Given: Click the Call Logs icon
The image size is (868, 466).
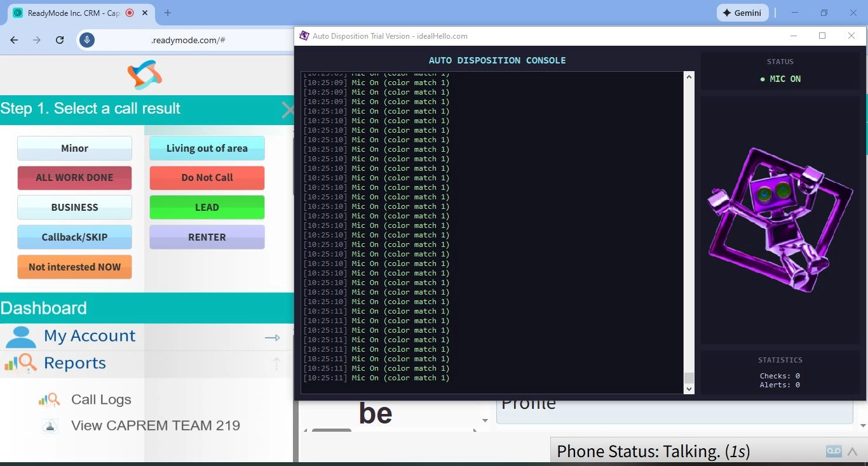Looking at the screenshot, I should [49, 399].
